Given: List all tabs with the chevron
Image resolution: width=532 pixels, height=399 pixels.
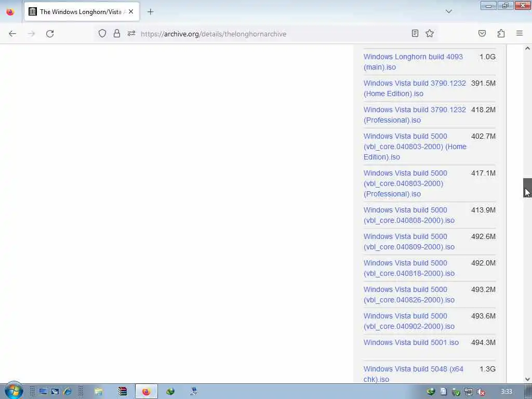Looking at the screenshot, I should click(448, 11).
